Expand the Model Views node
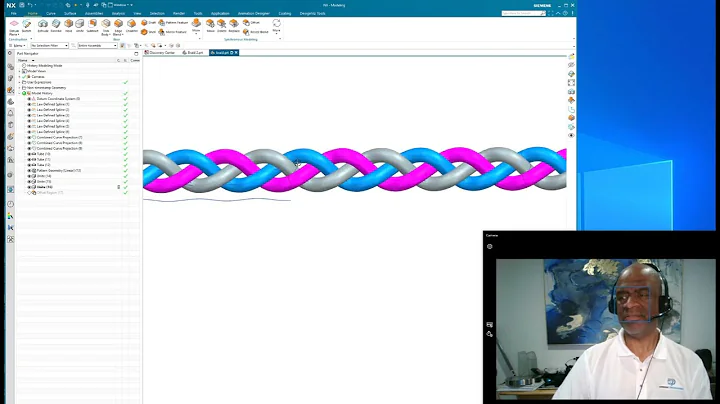This screenshot has width=720, height=404. (19, 71)
